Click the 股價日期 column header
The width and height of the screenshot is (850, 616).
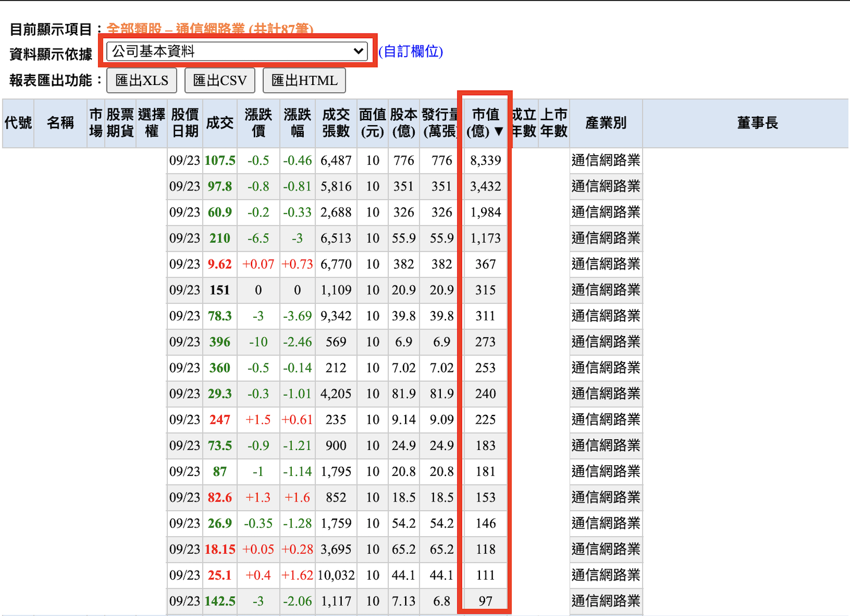185,123
